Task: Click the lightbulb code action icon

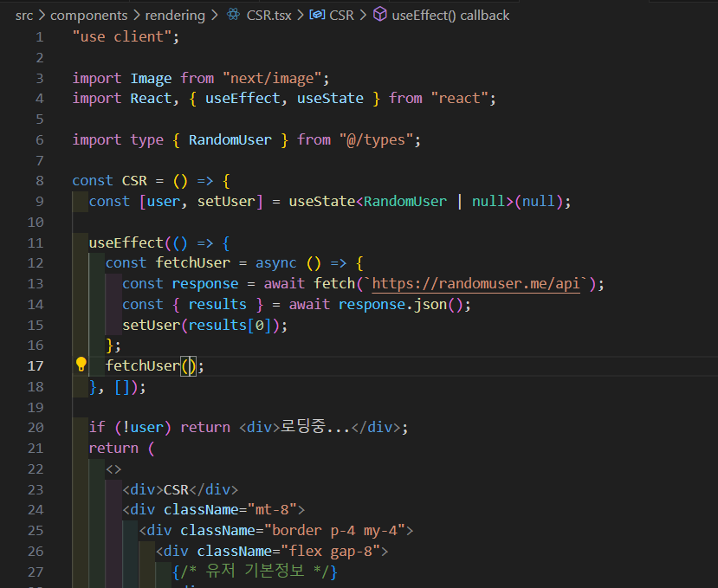Action: 81,365
